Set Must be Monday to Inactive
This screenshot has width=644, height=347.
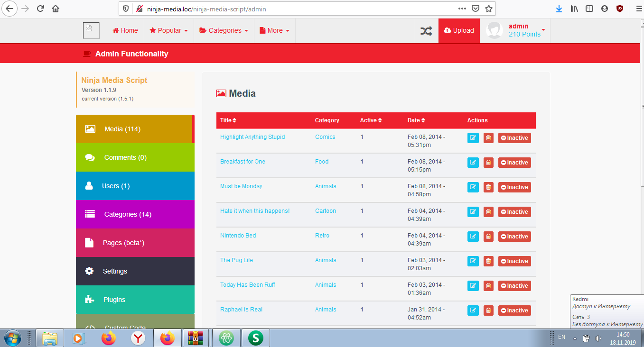point(514,187)
